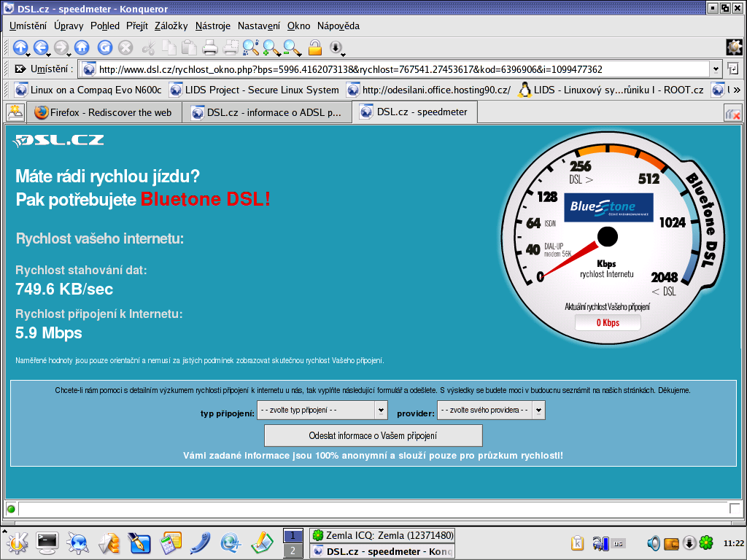Expand the location URL history dropdown arrow
The height and width of the screenshot is (560, 747).
pos(716,69)
